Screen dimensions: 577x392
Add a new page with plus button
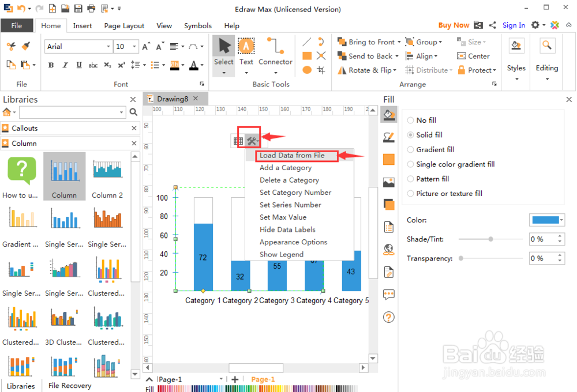point(235,379)
